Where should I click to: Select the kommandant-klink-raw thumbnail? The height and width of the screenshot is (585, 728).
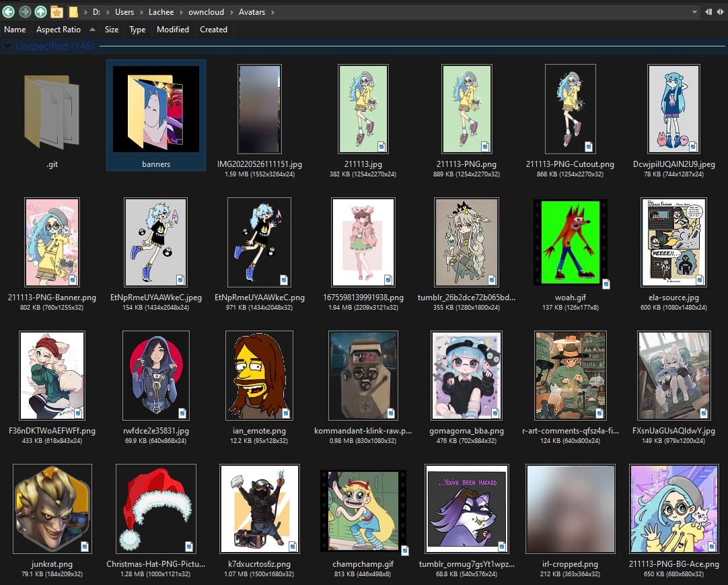pos(363,376)
